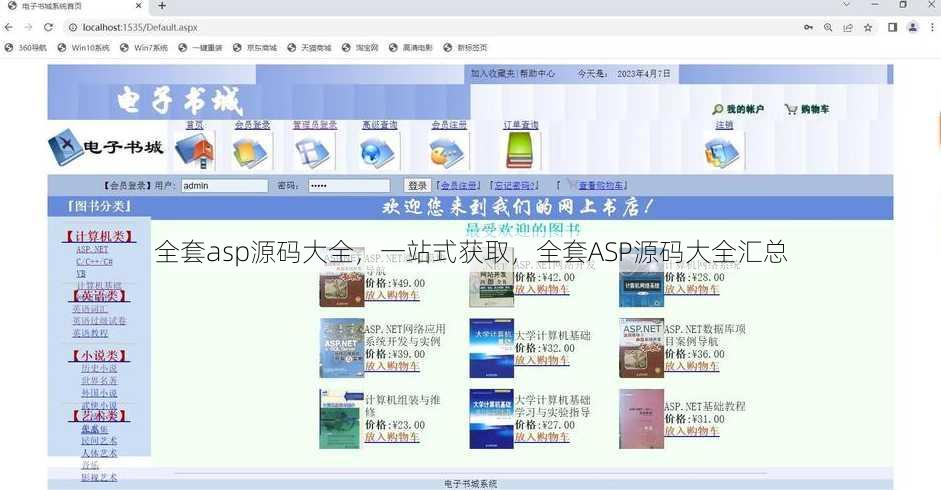Image resolution: width=941 pixels, height=490 pixels.
Task: Click the 高级查询 text link
Action: pyautogui.click(x=379, y=125)
